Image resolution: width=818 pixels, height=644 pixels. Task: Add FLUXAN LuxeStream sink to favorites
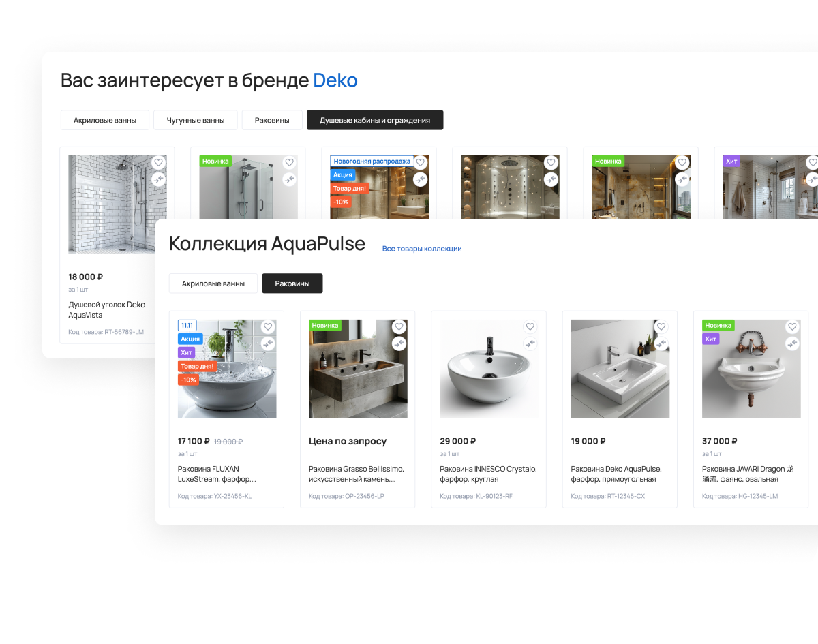(x=268, y=327)
